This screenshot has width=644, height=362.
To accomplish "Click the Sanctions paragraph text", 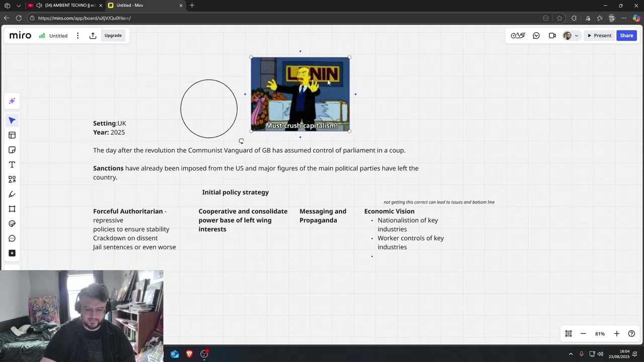I will [x=256, y=172].
